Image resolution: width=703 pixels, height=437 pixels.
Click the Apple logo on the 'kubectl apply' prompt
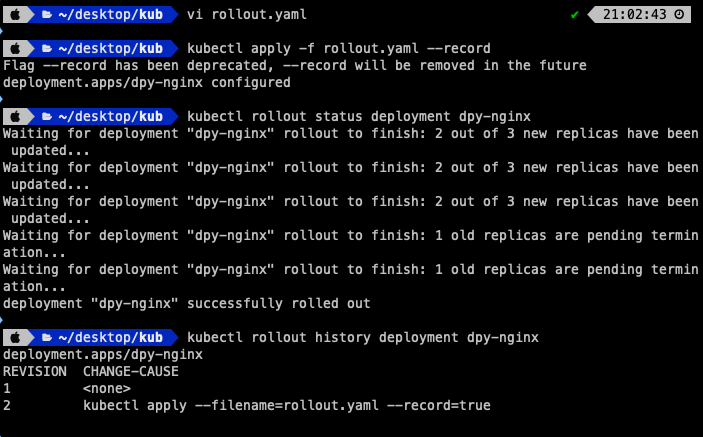[15, 48]
